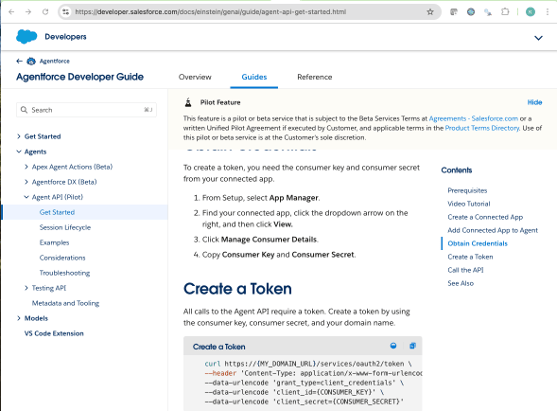Switch to the Overview tab
This screenshot has width=557, height=411.
[195, 77]
